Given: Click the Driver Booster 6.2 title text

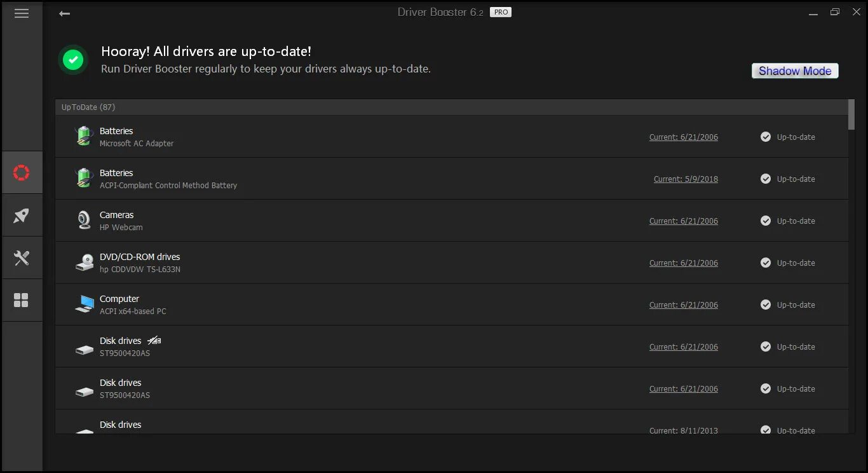Looking at the screenshot, I should point(440,12).
